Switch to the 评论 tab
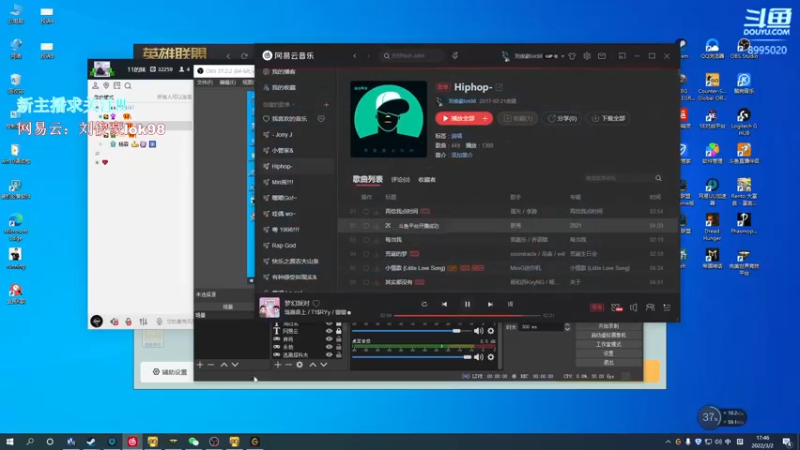 pos(401,180)
